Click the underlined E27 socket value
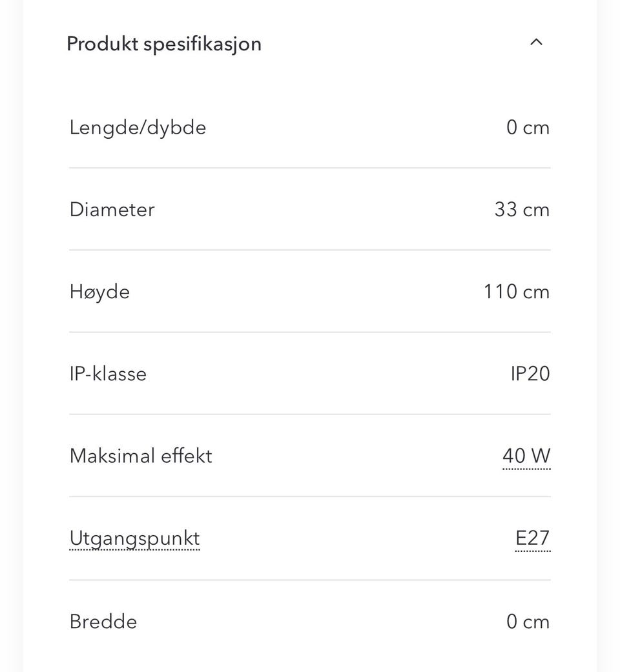620x672 pixels. tap(533, 538)
